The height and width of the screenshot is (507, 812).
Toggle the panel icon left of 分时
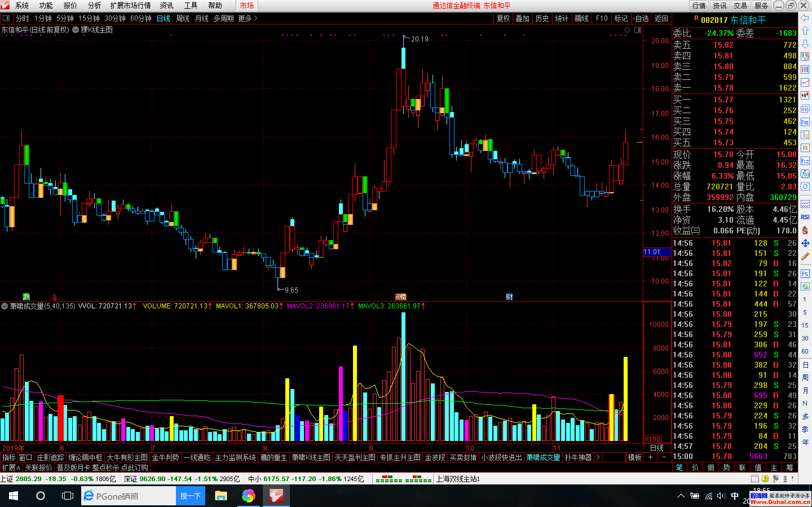(6, 18)
